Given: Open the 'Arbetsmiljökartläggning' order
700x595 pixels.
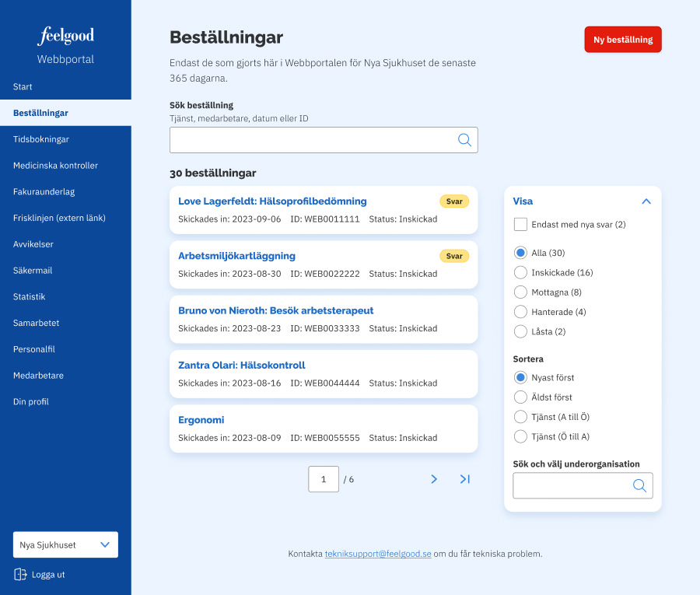Looking at the screenshot, I should (x=236, y=256).
